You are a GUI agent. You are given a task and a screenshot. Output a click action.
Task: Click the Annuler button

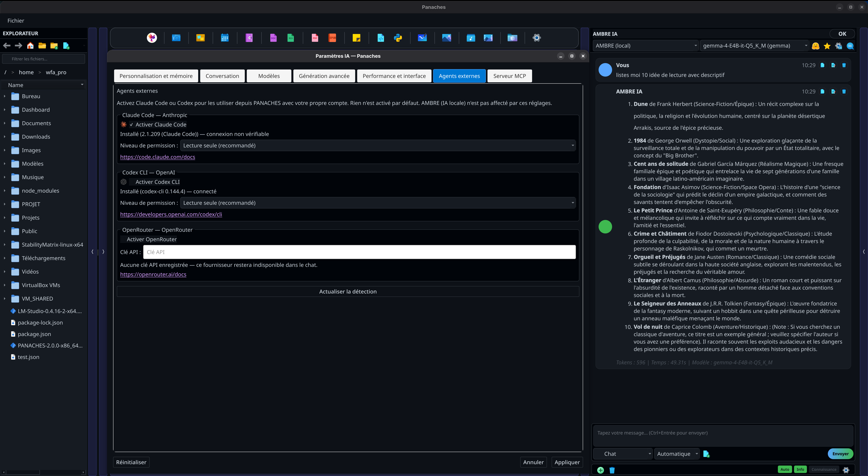pos(533,462)
